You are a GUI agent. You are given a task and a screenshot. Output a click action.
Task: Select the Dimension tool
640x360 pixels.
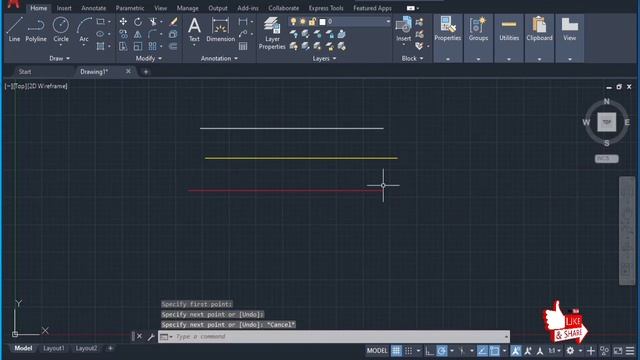tap(220, 30)
